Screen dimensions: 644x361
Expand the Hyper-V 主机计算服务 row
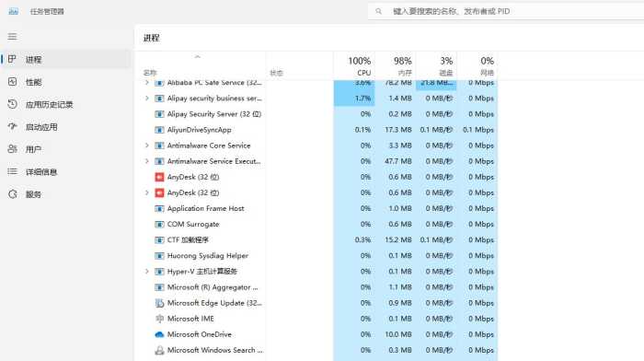coord(146,272)
